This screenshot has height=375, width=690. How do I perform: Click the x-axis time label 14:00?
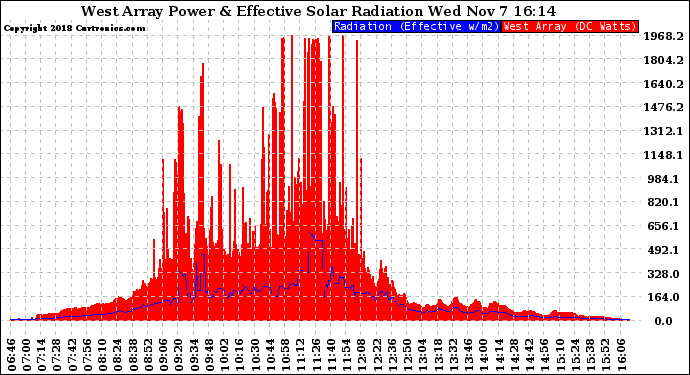click(484, 355)
